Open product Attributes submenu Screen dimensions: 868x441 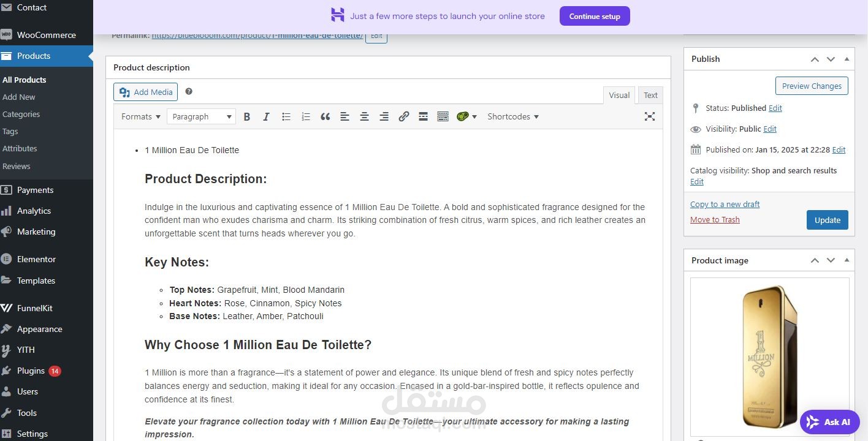pyautogui.click(x=20, y=148)
